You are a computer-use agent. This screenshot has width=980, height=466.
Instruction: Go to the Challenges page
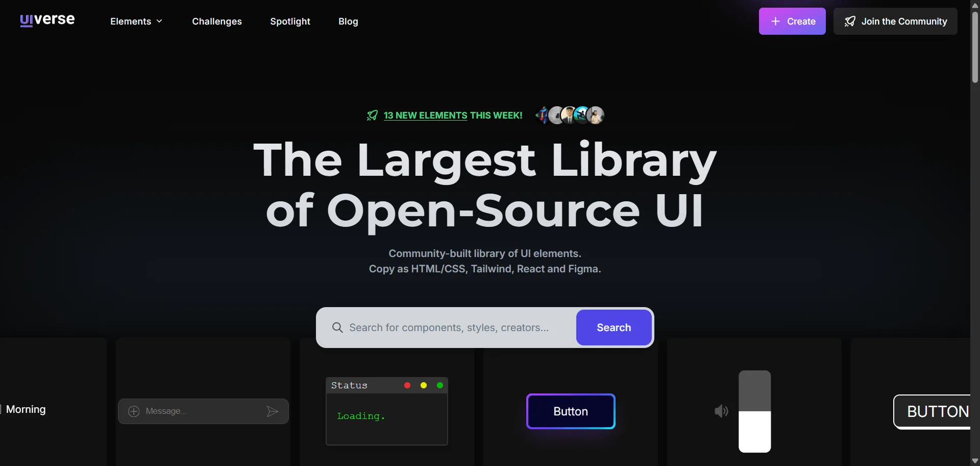[x=216, y=21]
